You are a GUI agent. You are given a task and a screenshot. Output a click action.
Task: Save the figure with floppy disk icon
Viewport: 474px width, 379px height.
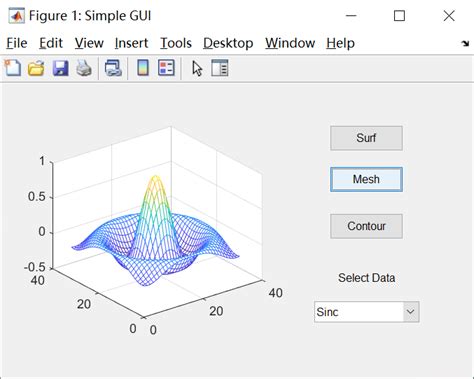point(60,68)
